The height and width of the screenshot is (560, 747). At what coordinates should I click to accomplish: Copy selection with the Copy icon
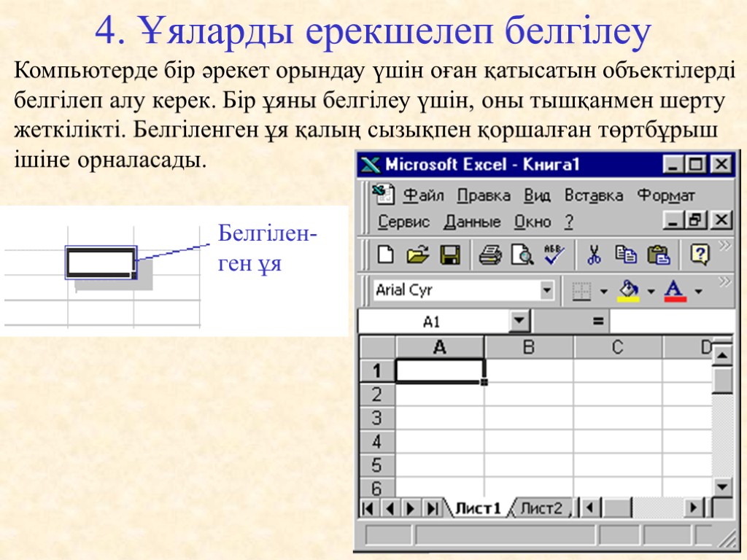pos(625,254)
